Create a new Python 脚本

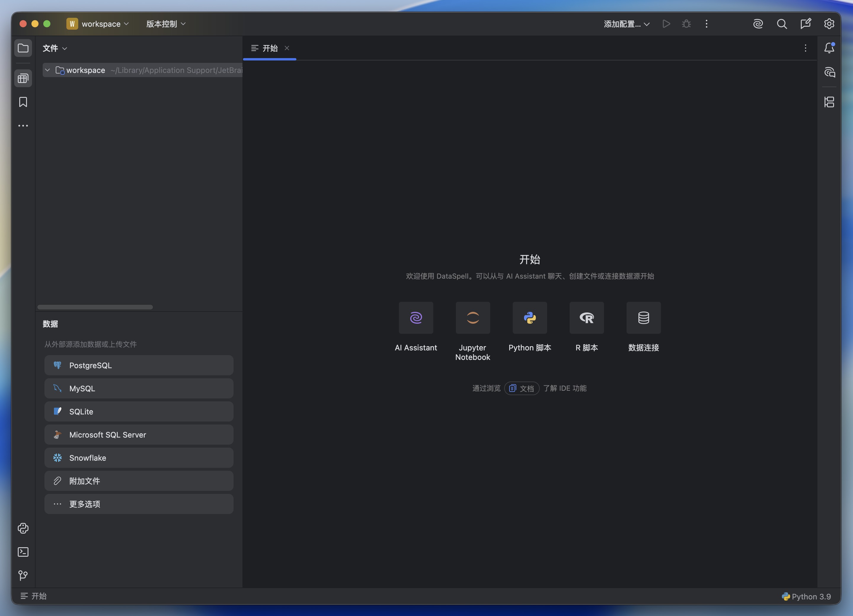(x=530, y=318)
